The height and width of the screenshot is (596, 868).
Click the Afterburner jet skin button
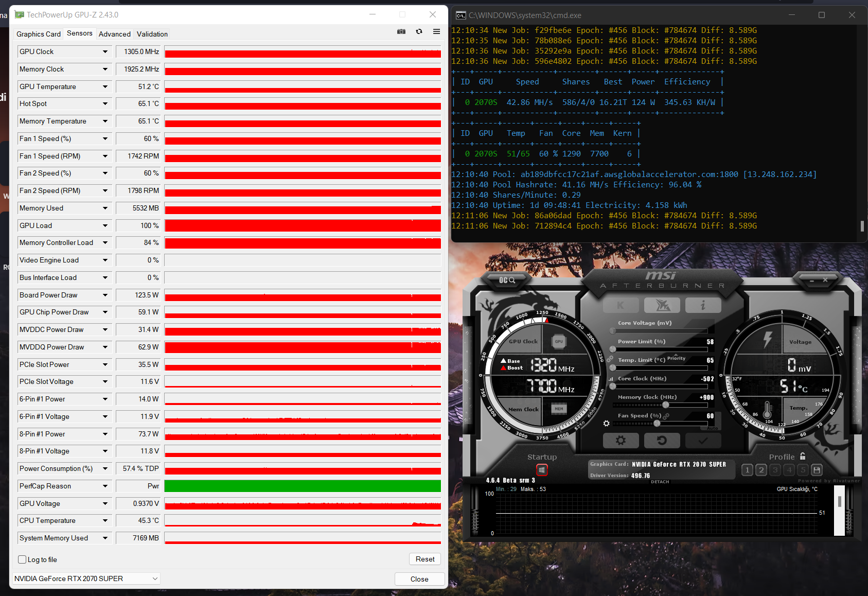[x=662, y=305]
